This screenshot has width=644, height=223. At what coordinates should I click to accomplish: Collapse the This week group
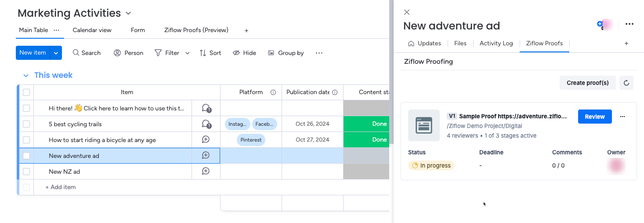[26, 76]
